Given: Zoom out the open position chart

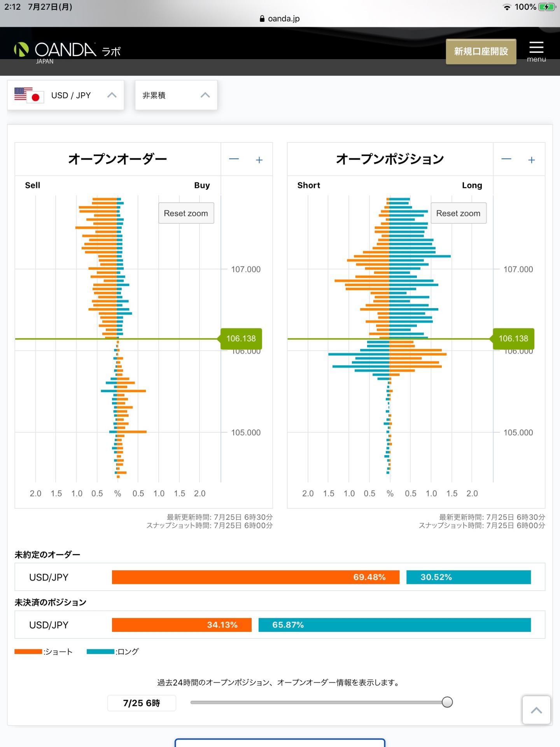Looking at the screenshot, I should 506,160.
